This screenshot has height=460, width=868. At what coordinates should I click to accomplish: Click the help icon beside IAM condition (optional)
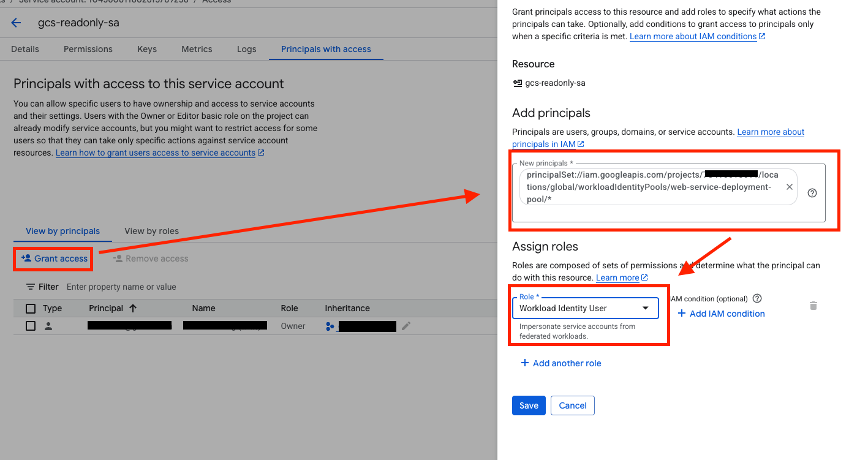coord(757,298)
